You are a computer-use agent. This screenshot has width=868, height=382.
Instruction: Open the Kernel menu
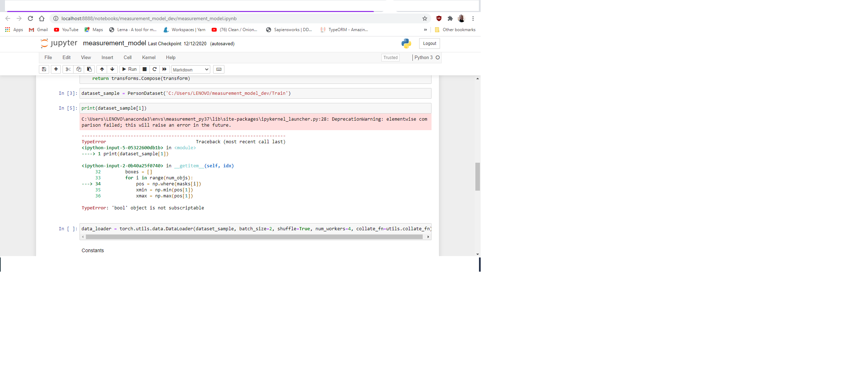click(x=148, y=57)
